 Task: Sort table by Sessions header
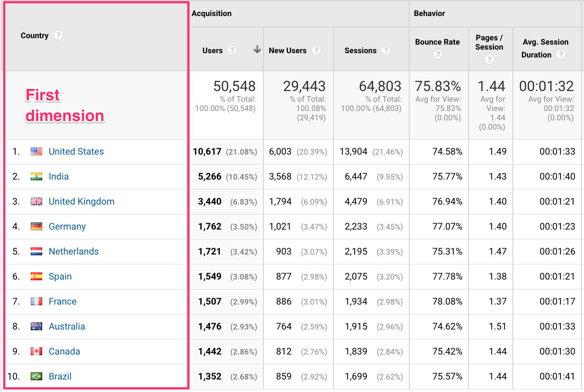tap(360, 51)
